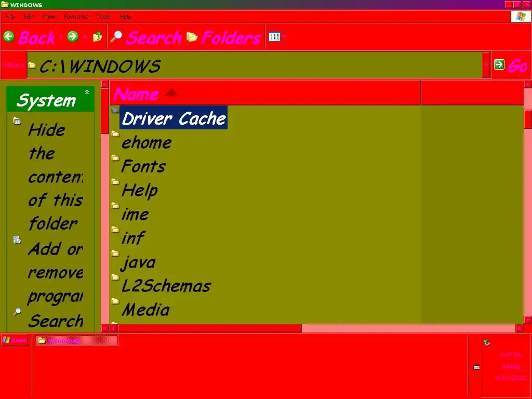Open the Favorites menu
Image resolution: width=532 pixels, height=399 pixels.
pyautogui.click(x=76, y=17)
